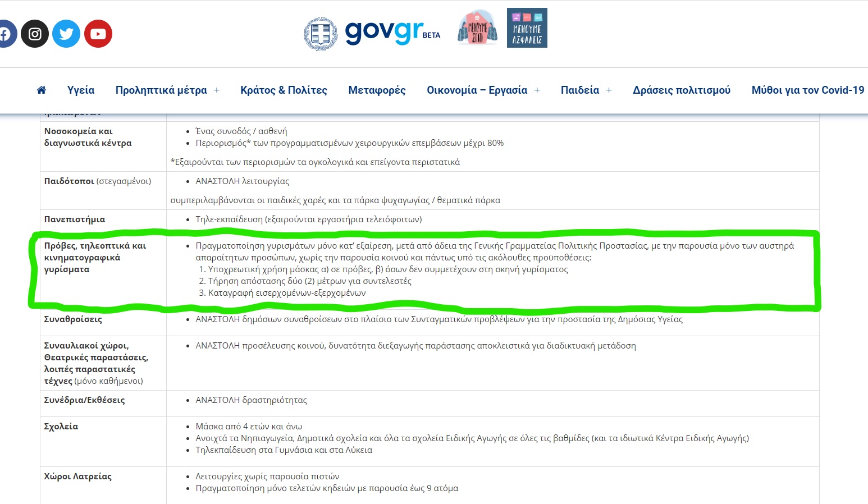Open the Menoume Spiti house logo
The width and height of the screenshot is (868, 504).
477,28
